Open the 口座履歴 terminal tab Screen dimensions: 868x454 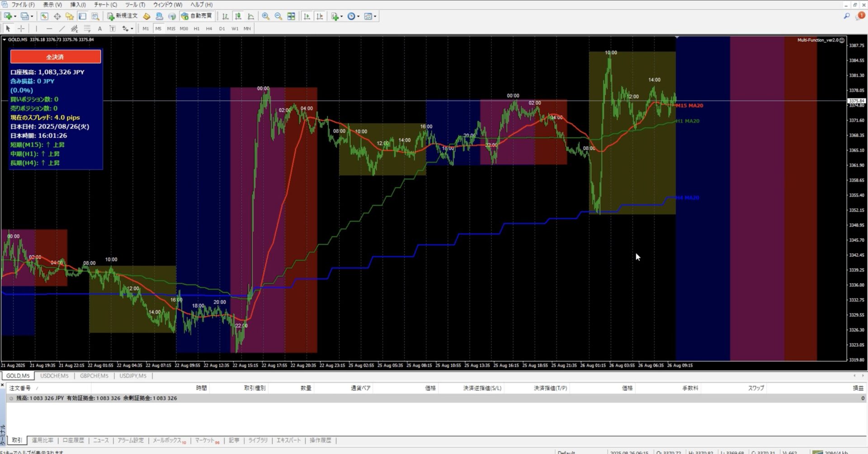(73, 440)
